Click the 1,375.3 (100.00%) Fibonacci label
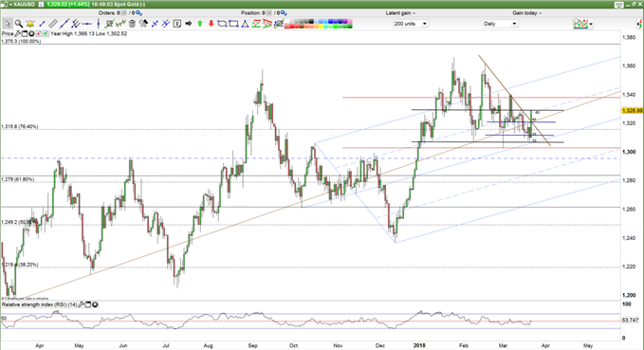The image size is (644, 350). click(21, 42)
